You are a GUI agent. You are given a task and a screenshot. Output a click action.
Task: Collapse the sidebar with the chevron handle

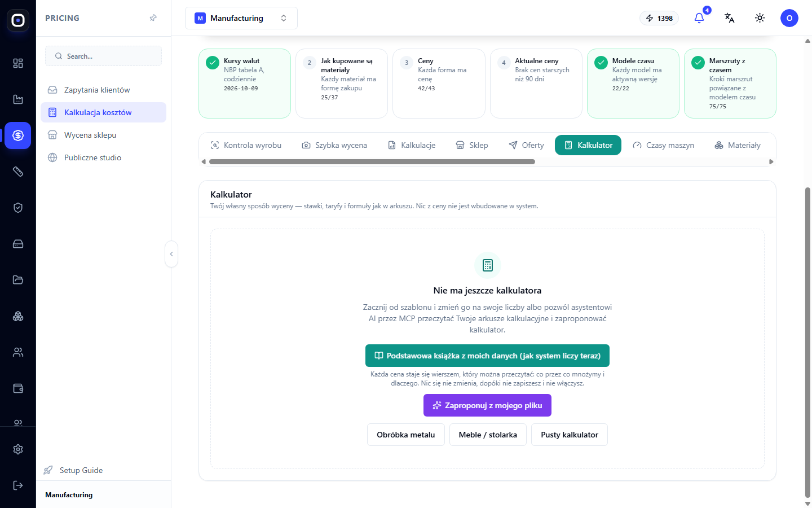(171, 254)
